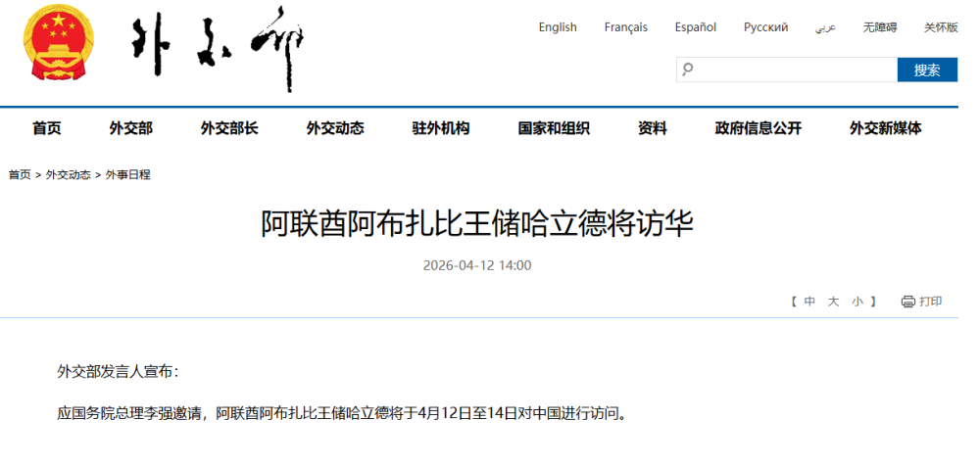The height and width of the screenshot is (467, 980).
Task: Open the 外交新媒体 nav item
Action: pos(885,128)
